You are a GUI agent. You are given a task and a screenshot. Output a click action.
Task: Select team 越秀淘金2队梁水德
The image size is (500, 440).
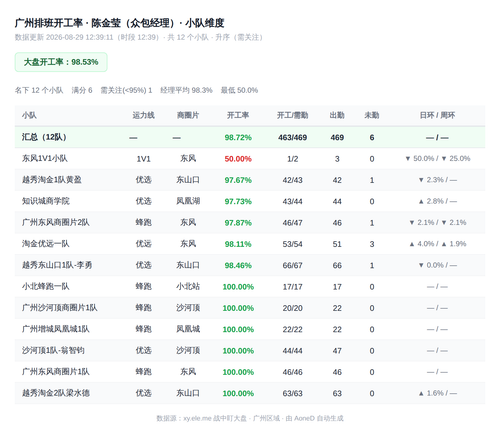pos(56,393)
